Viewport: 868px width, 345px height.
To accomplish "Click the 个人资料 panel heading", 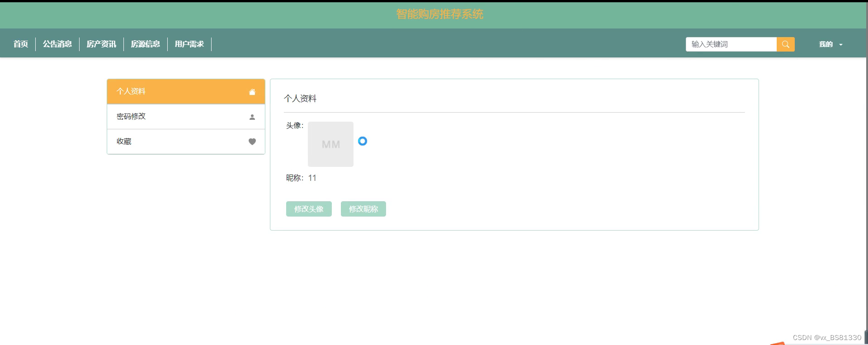I will tap(300, 99).
